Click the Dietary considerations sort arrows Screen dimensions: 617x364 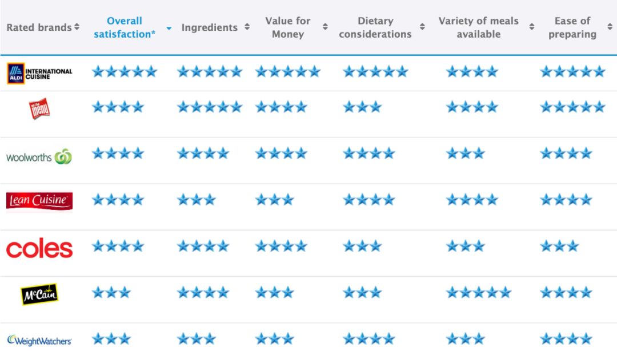pos(422,27)
